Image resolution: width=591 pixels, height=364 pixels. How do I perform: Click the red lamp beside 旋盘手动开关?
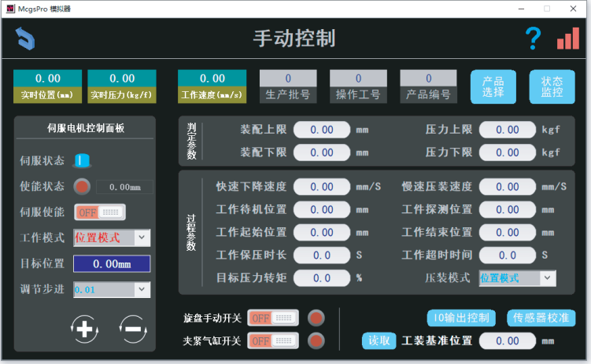[316, 318]
